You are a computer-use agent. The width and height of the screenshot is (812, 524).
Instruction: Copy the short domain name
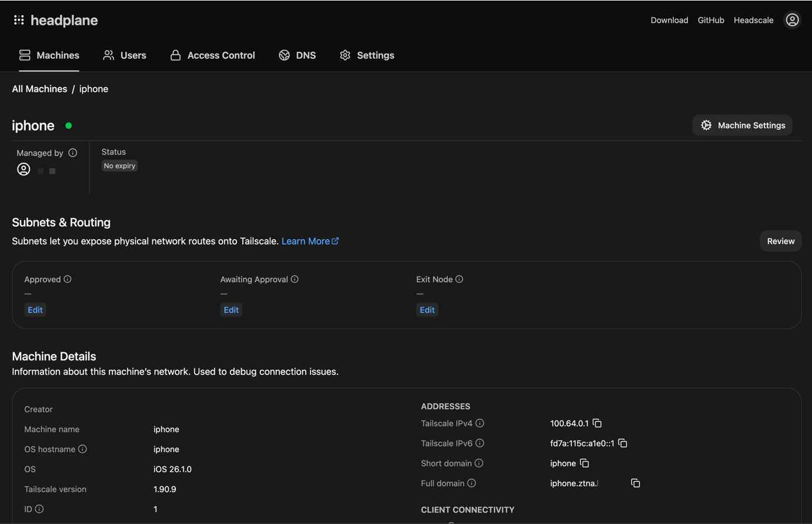point(584,463)
